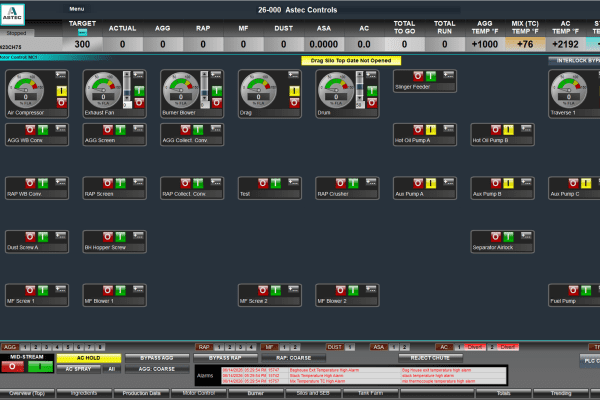Stop the Drag motor

tap(294, 103)
